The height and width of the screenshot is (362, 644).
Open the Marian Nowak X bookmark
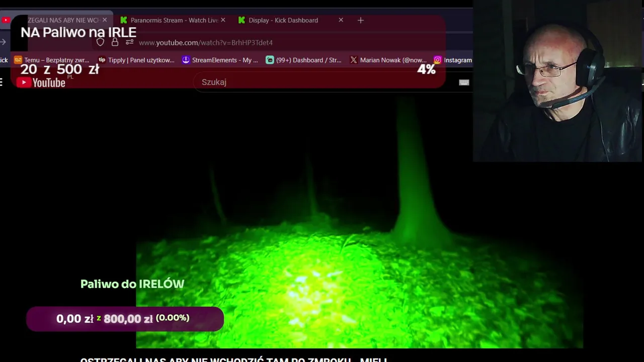[x=388, y=60]
